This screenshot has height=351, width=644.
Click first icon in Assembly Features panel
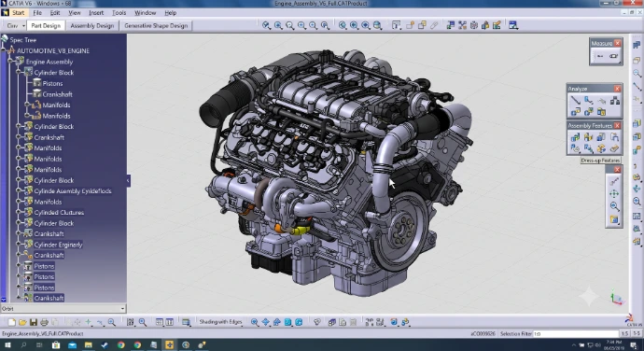pyautogui.click(x=576, y=137)
